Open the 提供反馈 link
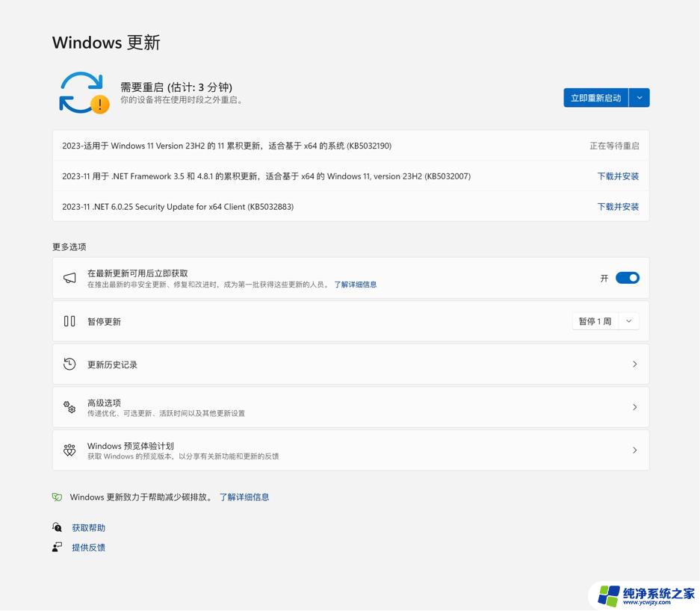Viewport: 700px width, 611px height. [x=88, y=548]
